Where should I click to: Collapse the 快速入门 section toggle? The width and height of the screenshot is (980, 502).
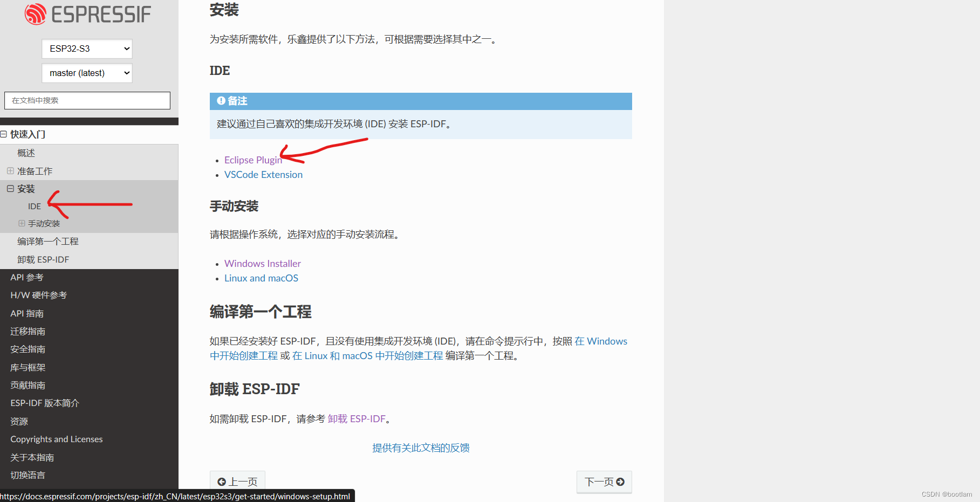pos(4,134)
